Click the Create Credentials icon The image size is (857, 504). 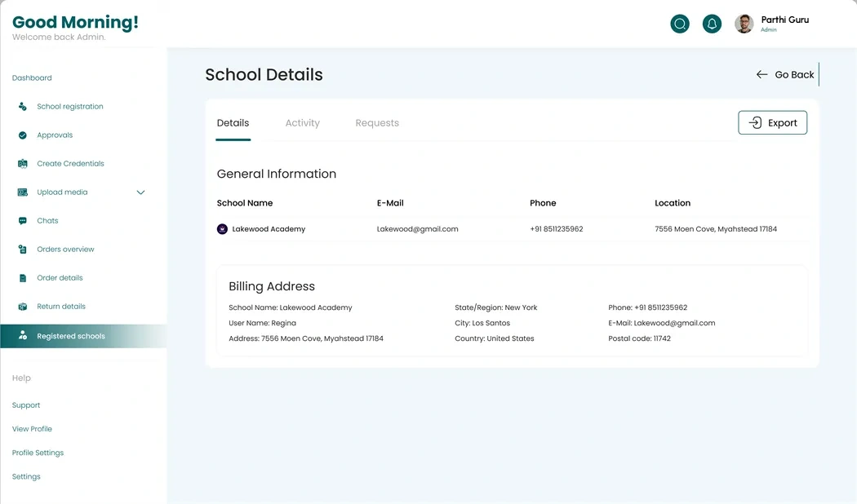coord(22,163)
